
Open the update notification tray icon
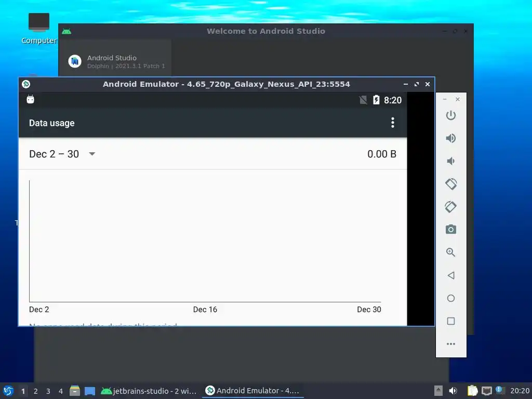point(499,390)
